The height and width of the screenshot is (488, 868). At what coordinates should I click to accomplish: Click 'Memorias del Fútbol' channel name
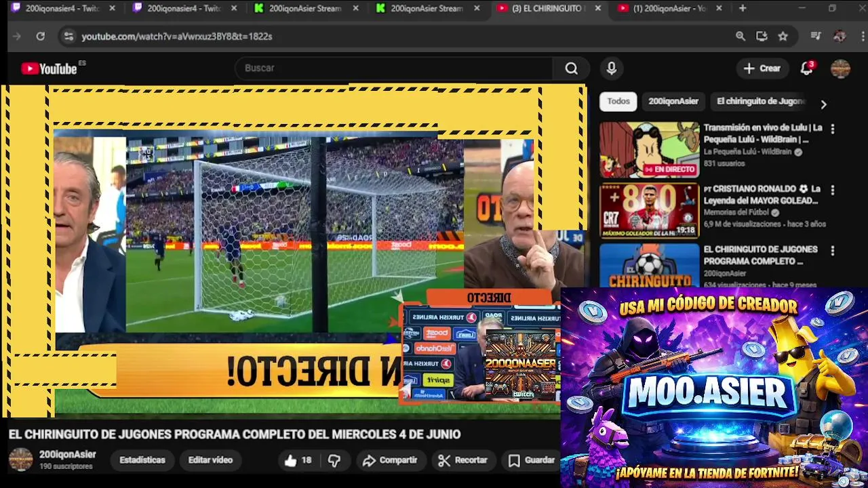click(736, 212)
